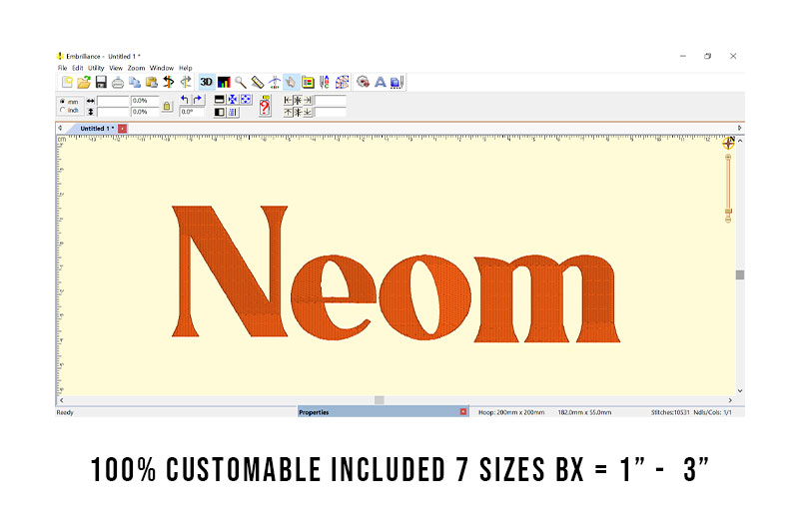The width and height of the screenshot is (799, 532).
Task: Toggle the aspect ratio lock
Action: (167, 107)
